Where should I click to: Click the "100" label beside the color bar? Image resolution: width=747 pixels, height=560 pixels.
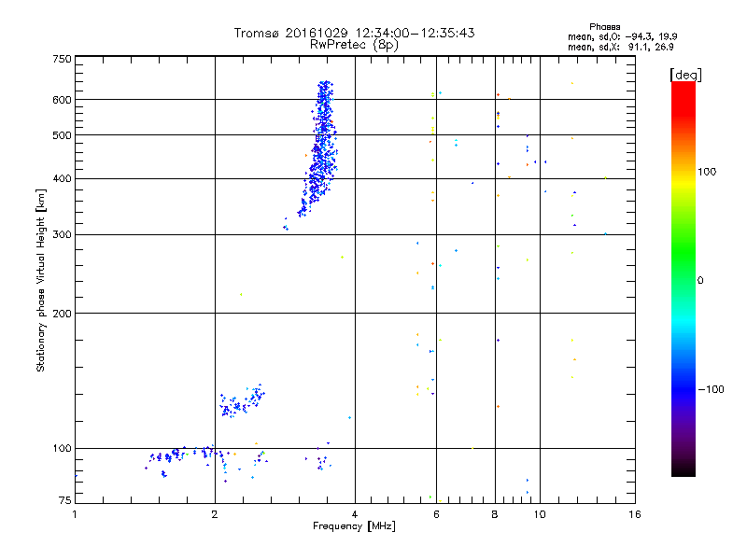point(707,172)
